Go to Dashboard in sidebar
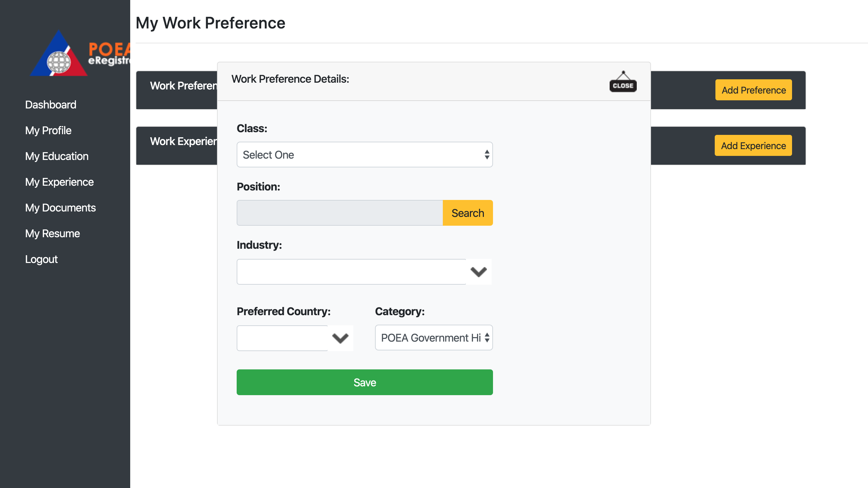The height and width of the screenshot is (488, 868). point(51,105)
